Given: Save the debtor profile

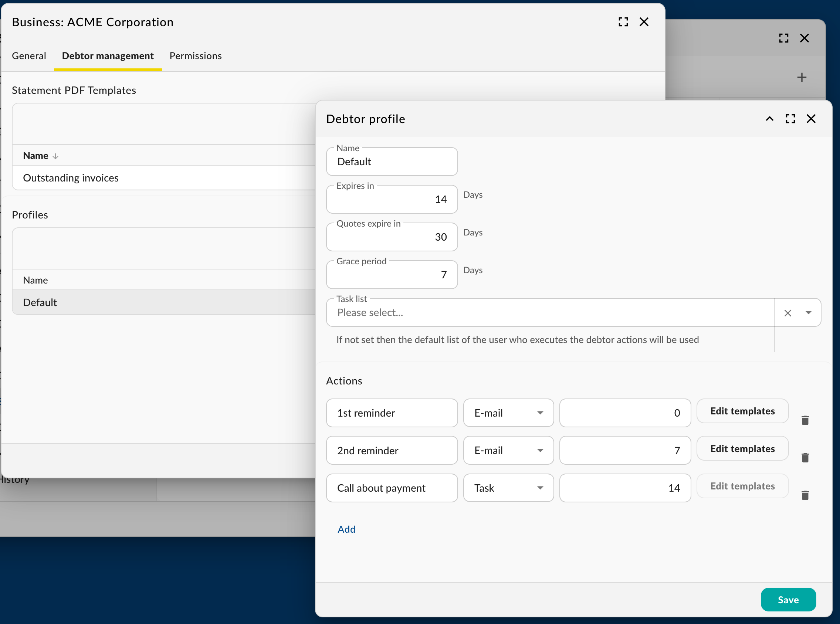Looking at the screenshot, I should (788, 600).
